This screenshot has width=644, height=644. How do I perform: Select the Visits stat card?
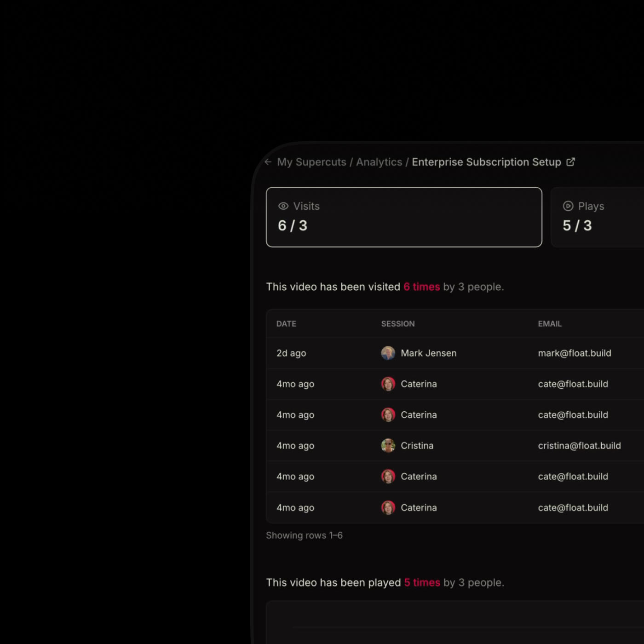click(x=404, y=217)
